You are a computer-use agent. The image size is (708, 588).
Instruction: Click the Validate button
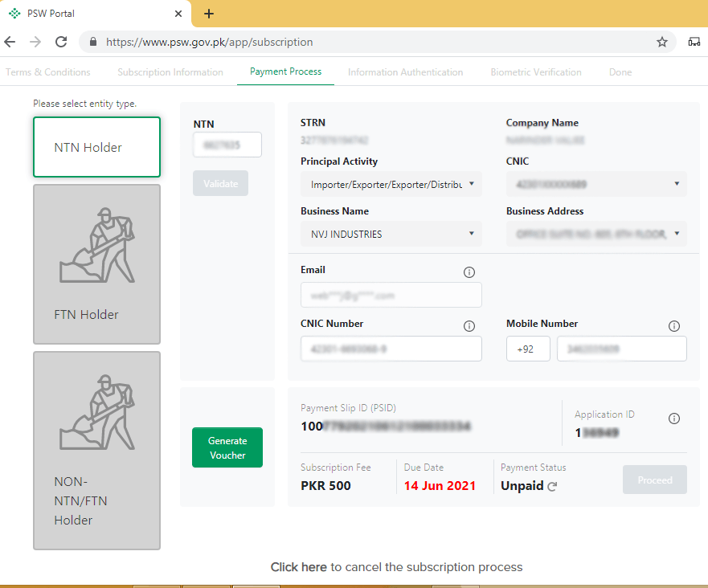click(x=220, y=183)
